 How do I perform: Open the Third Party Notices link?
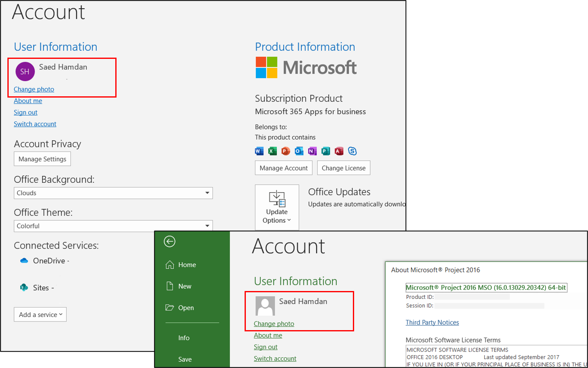point(432,322)
